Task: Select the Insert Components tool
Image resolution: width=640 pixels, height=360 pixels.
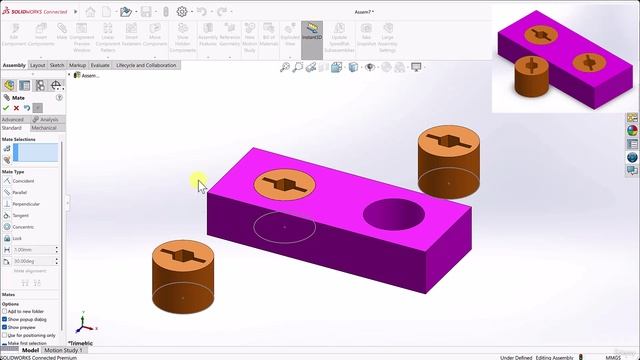Action: 41,34
